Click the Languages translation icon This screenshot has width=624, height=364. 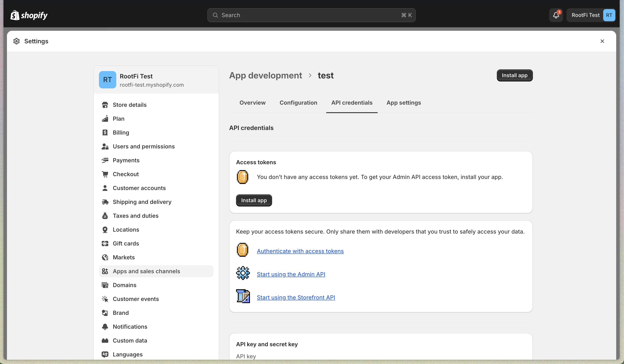pyautogui.click(x=105, y=354)
